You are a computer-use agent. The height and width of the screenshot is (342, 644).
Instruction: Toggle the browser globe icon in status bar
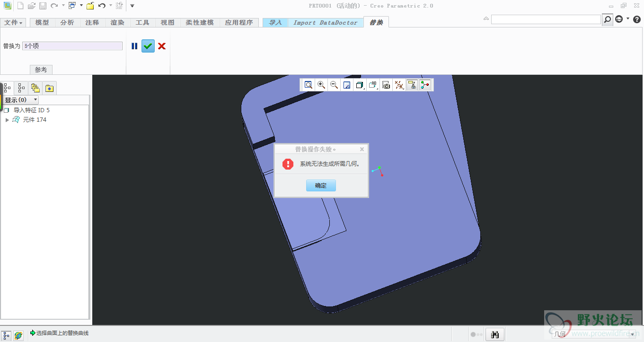pos(18,335)
